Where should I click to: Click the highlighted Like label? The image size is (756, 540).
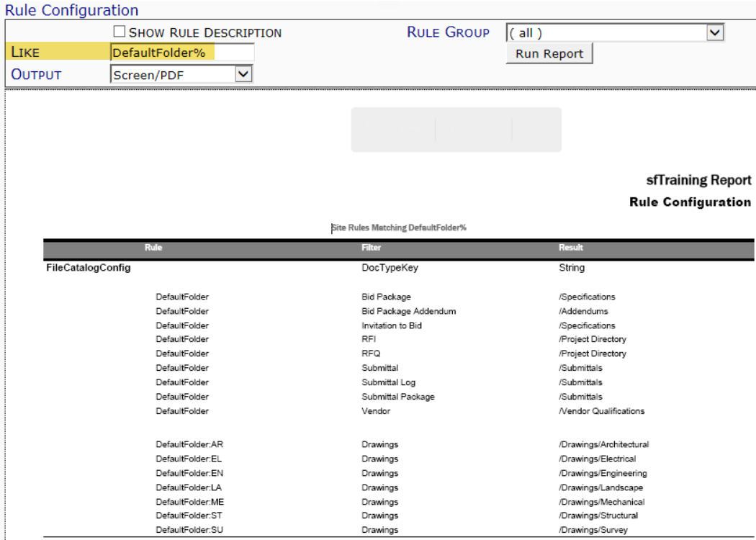point(25,52)
